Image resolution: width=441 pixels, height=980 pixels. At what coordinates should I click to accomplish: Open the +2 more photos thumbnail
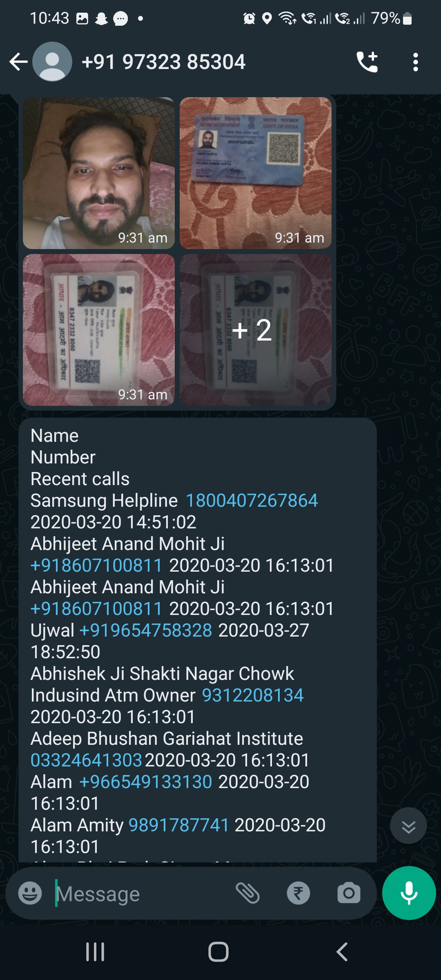click(x=256, y=330)
